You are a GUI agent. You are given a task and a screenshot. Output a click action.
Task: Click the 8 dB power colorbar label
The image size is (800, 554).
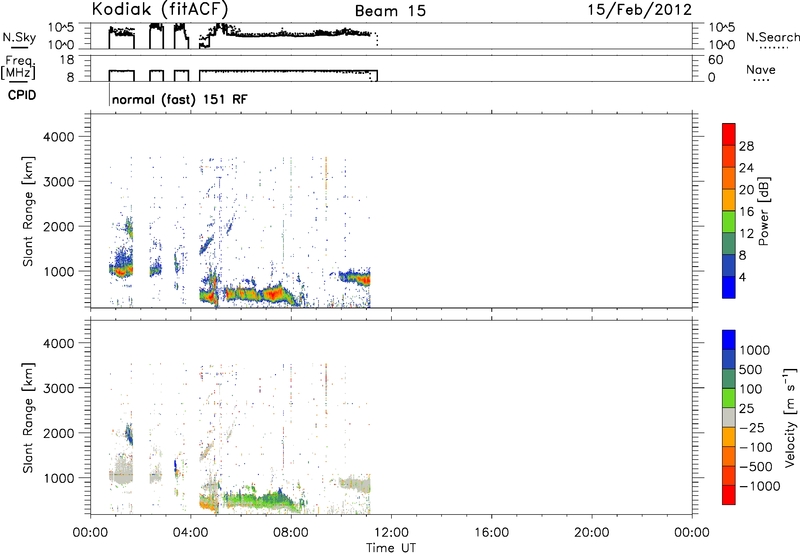pos(742,256)
